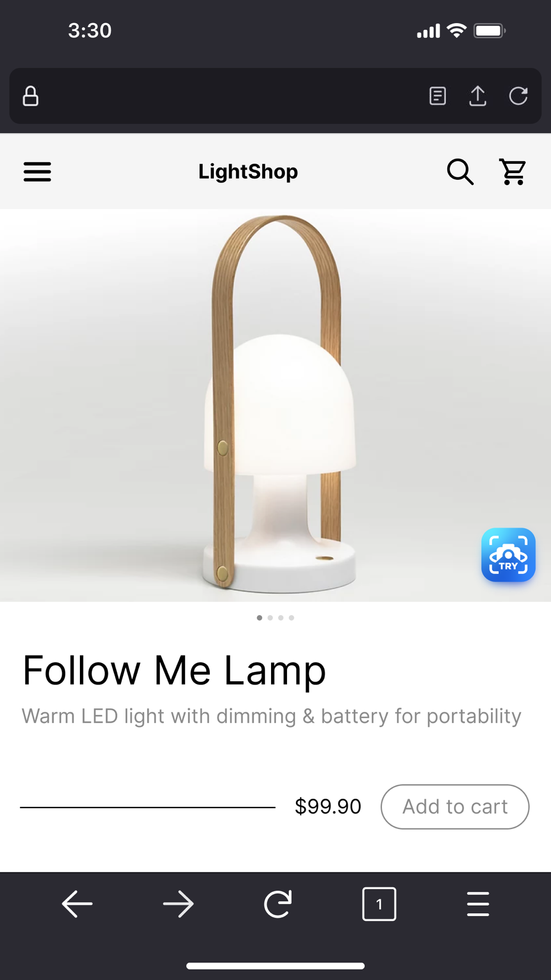This screenshot has height=980, width=551.
Task: Tap the padlock security icon
Action: pyautogui.click(x=30, y=96)
